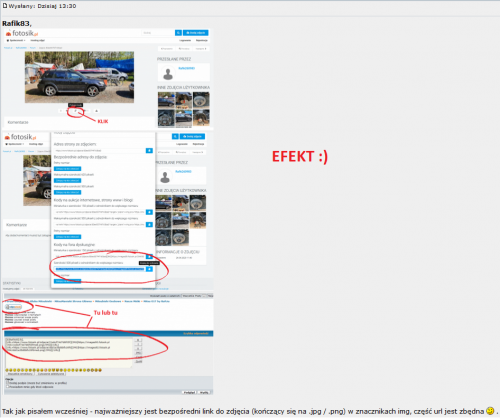The image size is (500, 419).
Task: Click the fotosik.pl logo in the top screenshot
Action: tap(22, 33)
